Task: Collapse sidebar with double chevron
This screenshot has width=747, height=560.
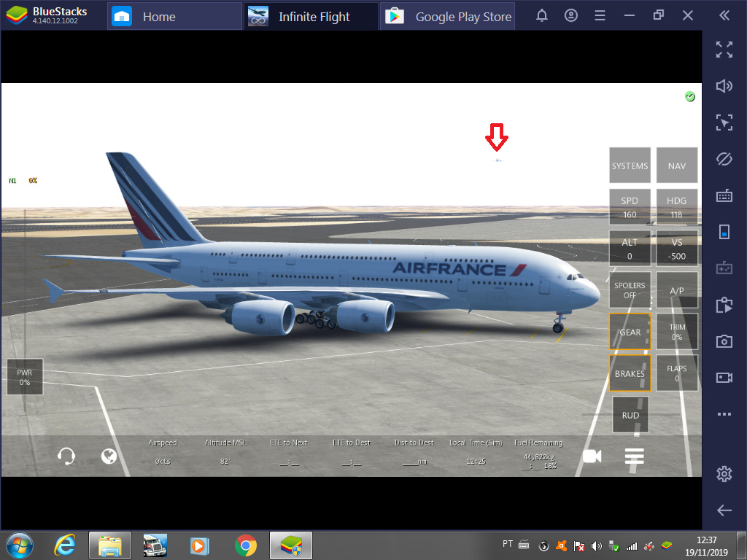Action: (x=724, y=16)
